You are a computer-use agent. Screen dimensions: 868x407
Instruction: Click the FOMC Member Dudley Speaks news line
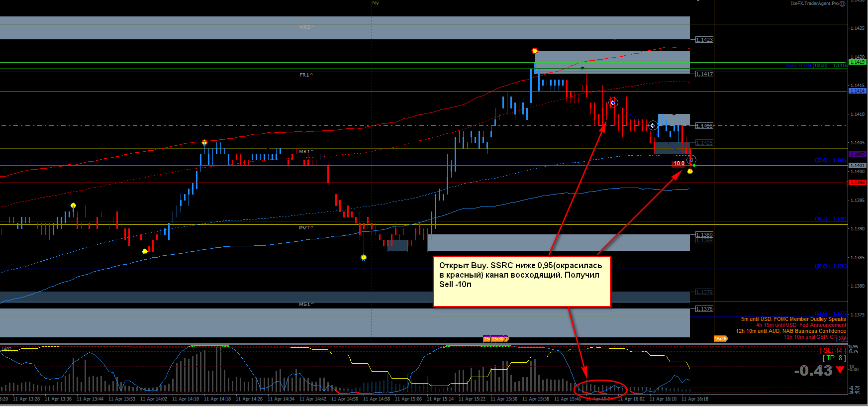tap(793, 319)
